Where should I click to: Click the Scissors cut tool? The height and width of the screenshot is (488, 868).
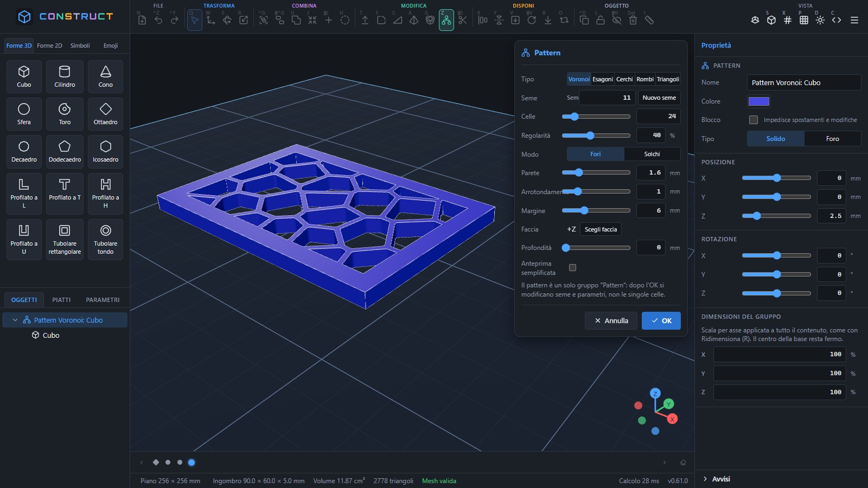click(x=463, y=20)
